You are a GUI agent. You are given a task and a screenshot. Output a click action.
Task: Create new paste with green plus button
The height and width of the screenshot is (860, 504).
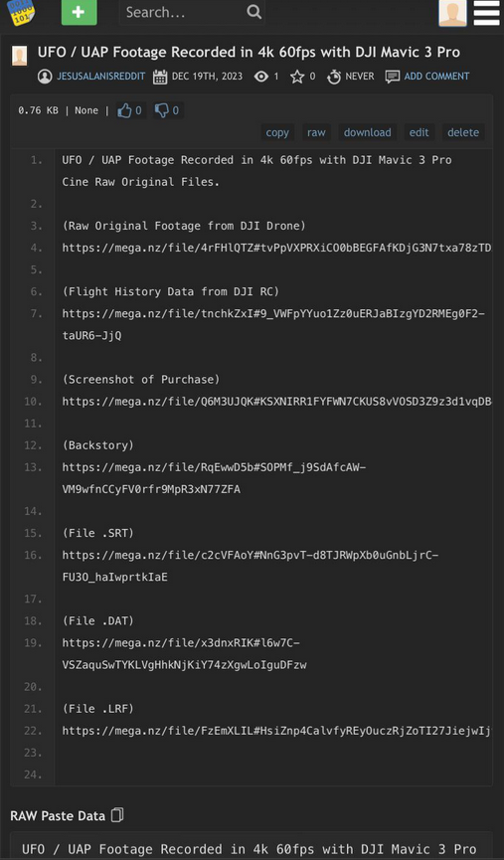[x=79, y=12]
